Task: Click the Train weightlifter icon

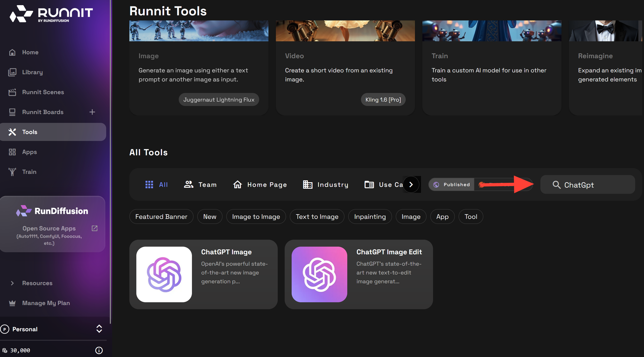Action: click(12, 172)
